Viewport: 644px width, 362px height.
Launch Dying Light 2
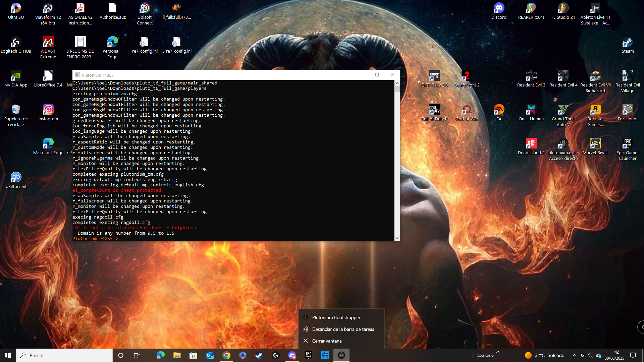(467, 79)
